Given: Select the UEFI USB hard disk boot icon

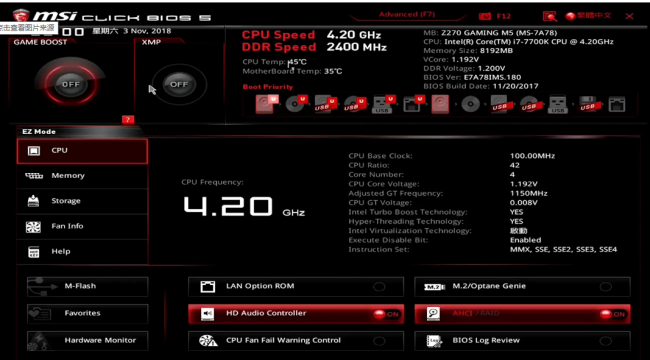Looking at the screenshot, I should click(325, 104).
